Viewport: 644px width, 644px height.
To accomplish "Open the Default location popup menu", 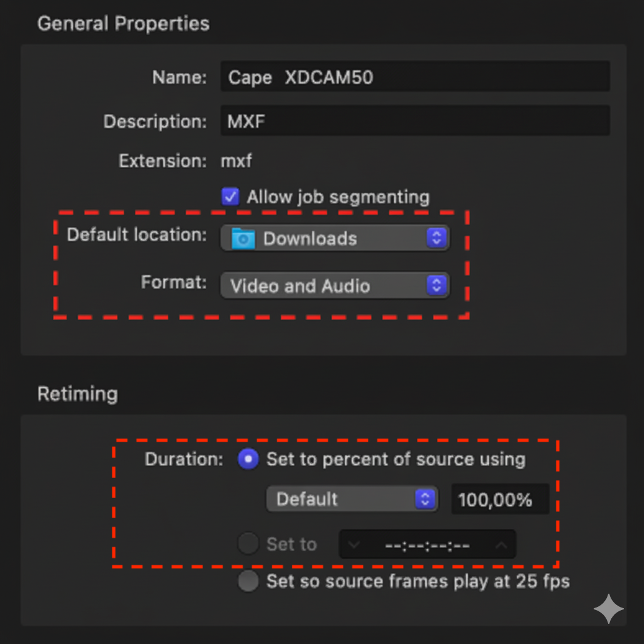I will 333,238.
